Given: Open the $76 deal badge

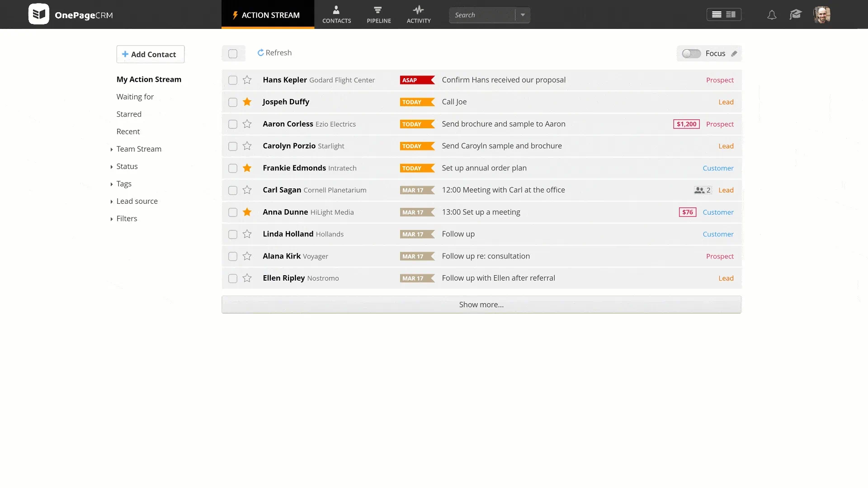Looking at the screenshot, I should [x=688, y=212].
